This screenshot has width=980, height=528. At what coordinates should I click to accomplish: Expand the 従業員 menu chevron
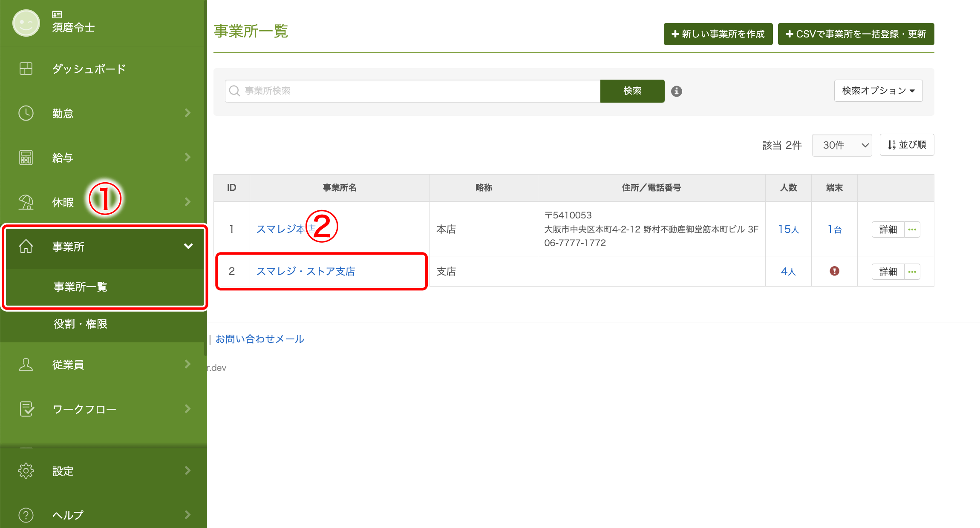tap(187, 364)
